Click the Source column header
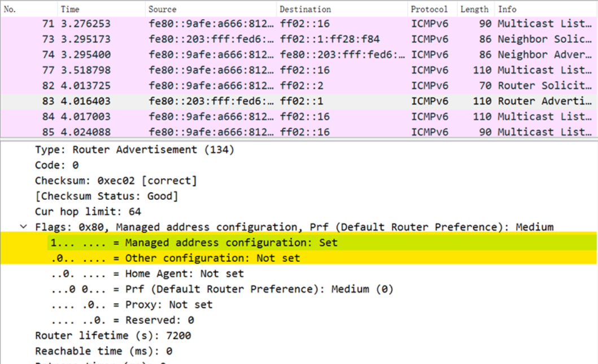The height and width of the screenshot is (364, 598). pyautogui.click(x=210, y=9)
